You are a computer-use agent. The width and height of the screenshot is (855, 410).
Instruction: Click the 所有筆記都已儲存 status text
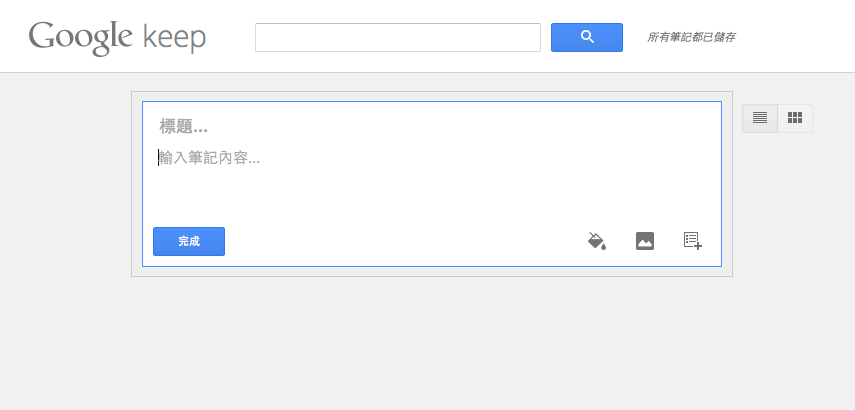691,38
